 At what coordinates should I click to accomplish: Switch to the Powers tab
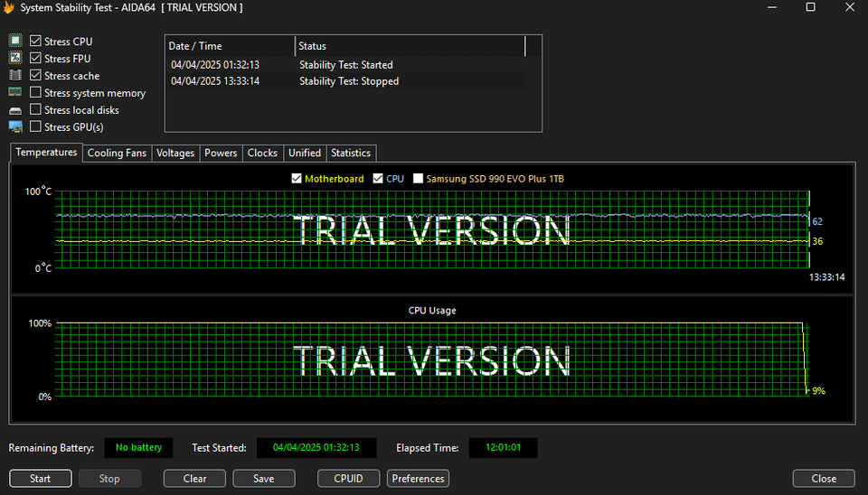[x=221, y=154]
